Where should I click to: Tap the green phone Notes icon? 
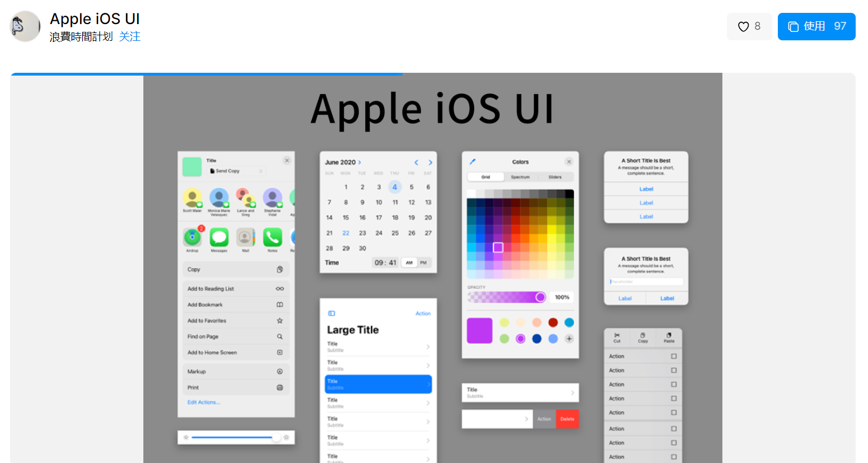272,237
